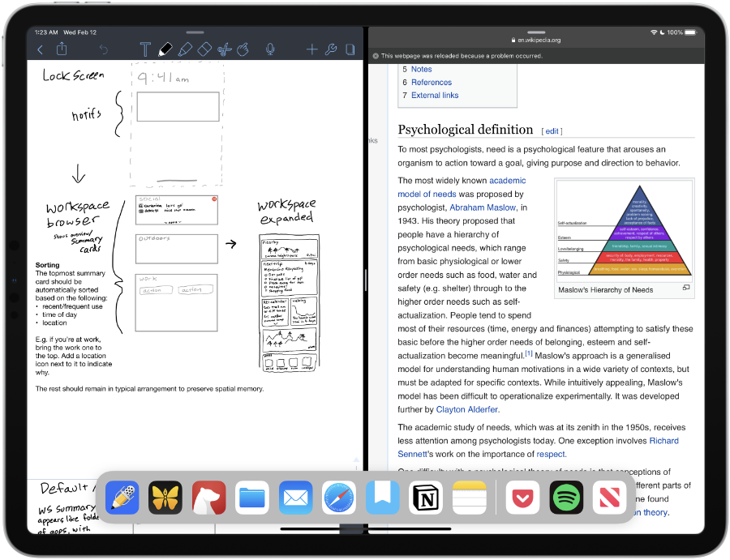Select the Text tool
Viewport: 730px width, 560px height.
coord(145,49)
